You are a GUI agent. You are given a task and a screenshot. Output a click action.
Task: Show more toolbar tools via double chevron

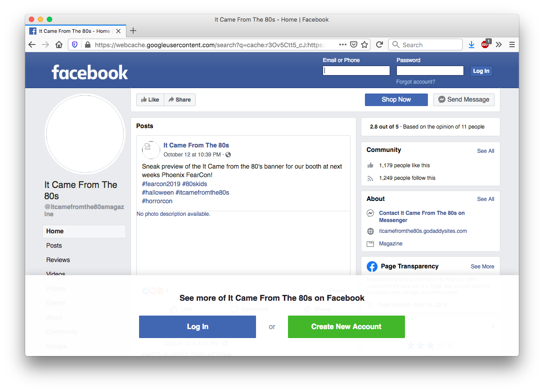pyautogui.click(x=499, y=45)
